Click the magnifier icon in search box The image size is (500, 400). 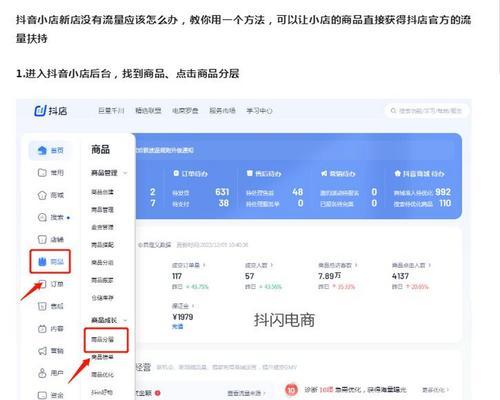(393, 111)
